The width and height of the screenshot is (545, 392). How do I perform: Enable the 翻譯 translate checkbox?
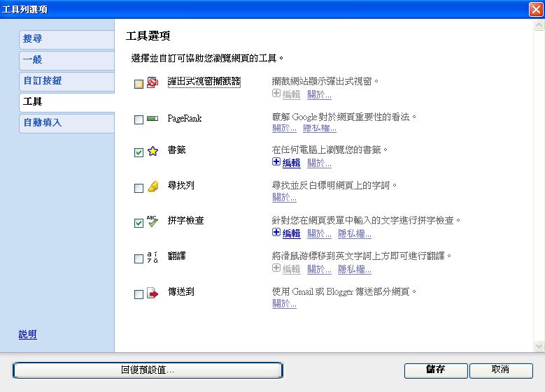pos(139,259)
